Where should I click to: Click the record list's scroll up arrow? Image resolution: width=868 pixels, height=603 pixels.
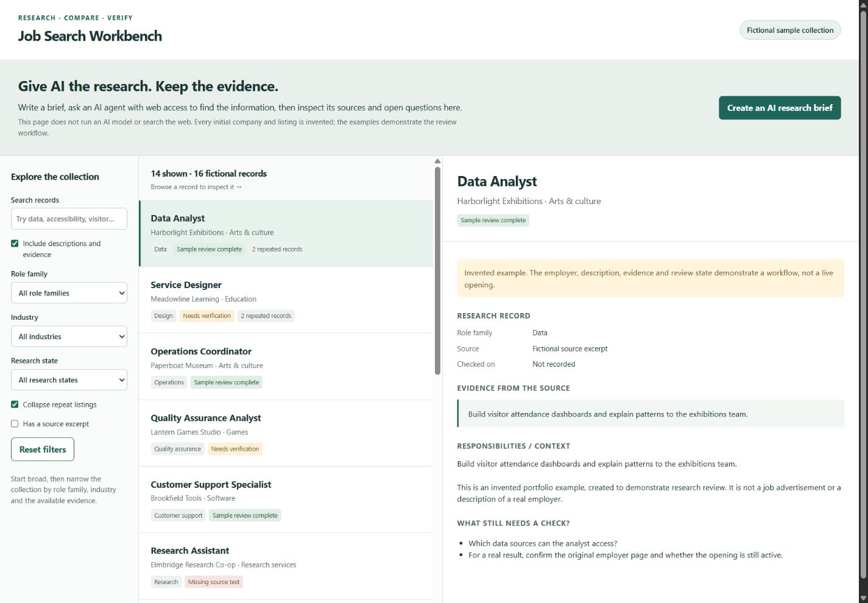point(437,161)
